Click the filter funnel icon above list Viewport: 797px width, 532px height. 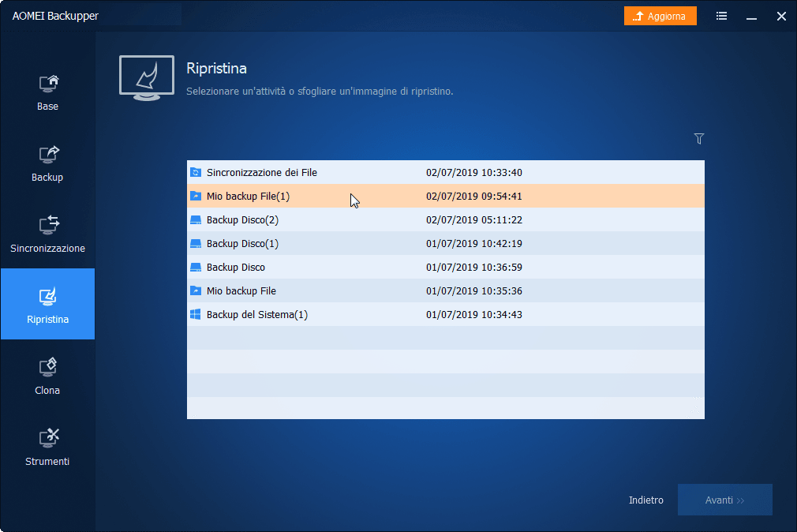[x=699, y=138]
